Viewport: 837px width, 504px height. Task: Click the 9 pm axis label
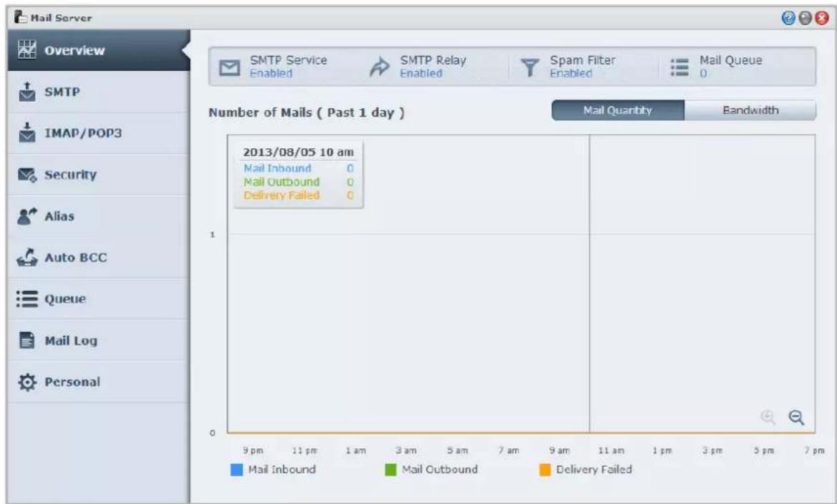pyautogui.click(x=253, y=451)
